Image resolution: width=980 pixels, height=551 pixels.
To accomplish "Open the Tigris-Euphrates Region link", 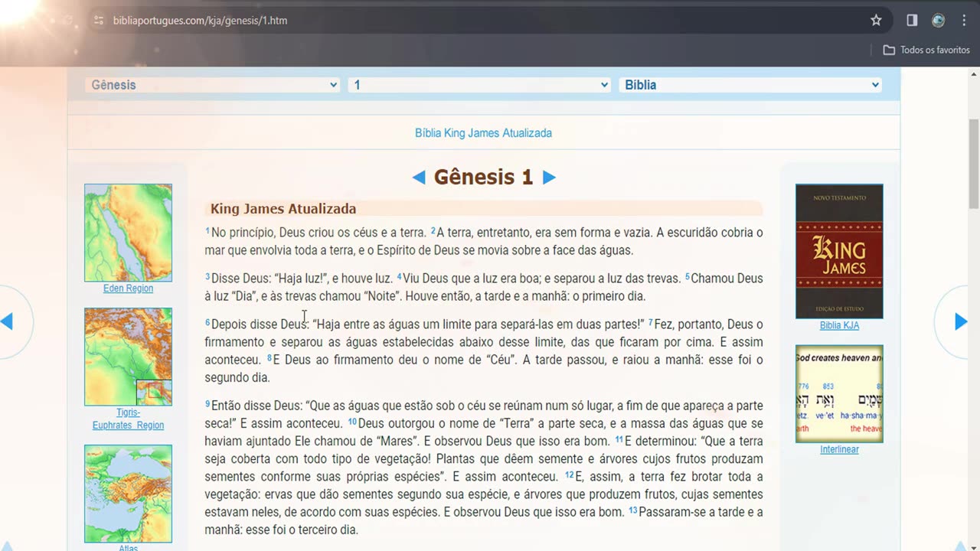I will coord(128,419).
